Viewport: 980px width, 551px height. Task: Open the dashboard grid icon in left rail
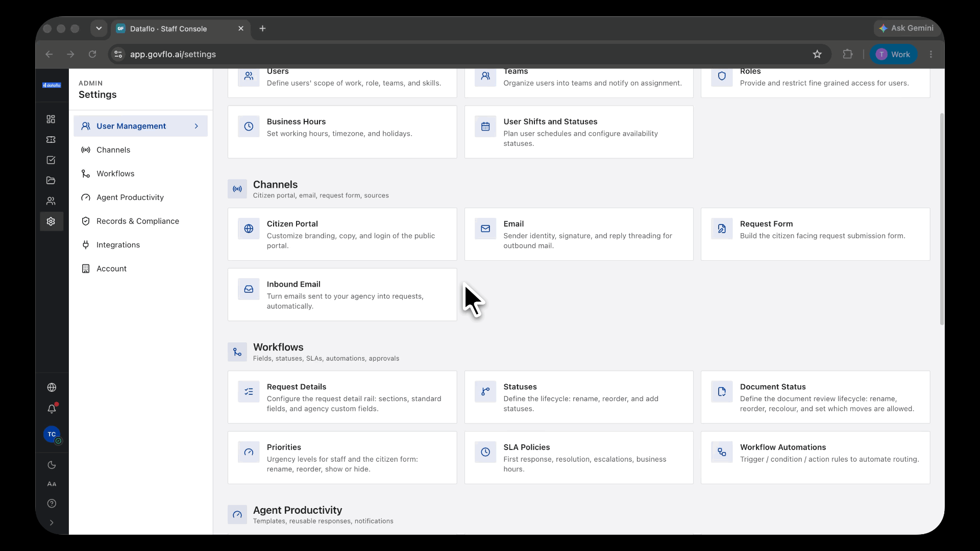[51, 119]
